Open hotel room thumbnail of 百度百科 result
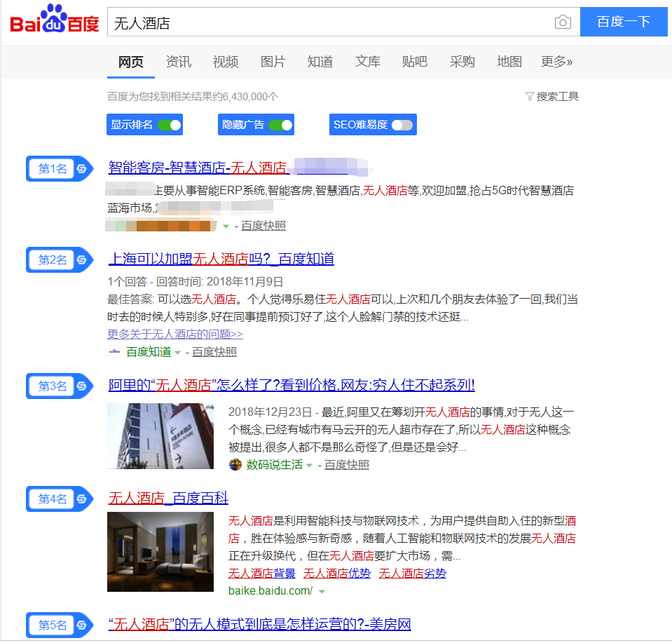The width and height of the screenshot is (672, 643). 160,552
